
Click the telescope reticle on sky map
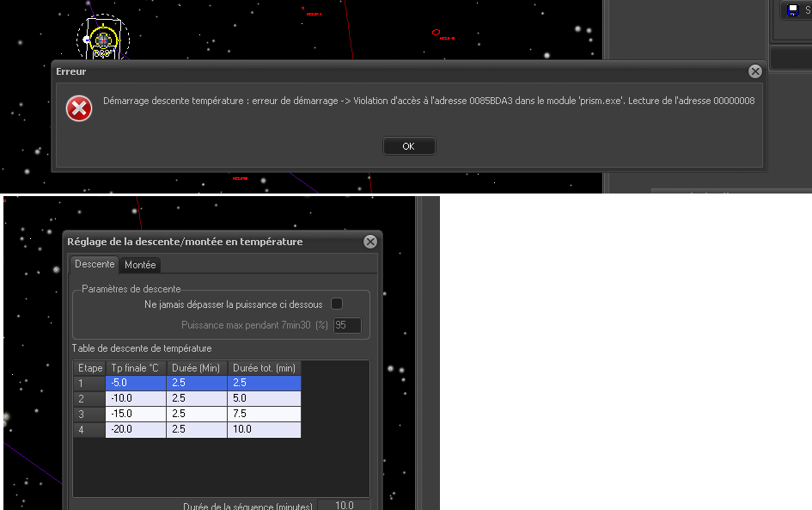tap(103, 40)
